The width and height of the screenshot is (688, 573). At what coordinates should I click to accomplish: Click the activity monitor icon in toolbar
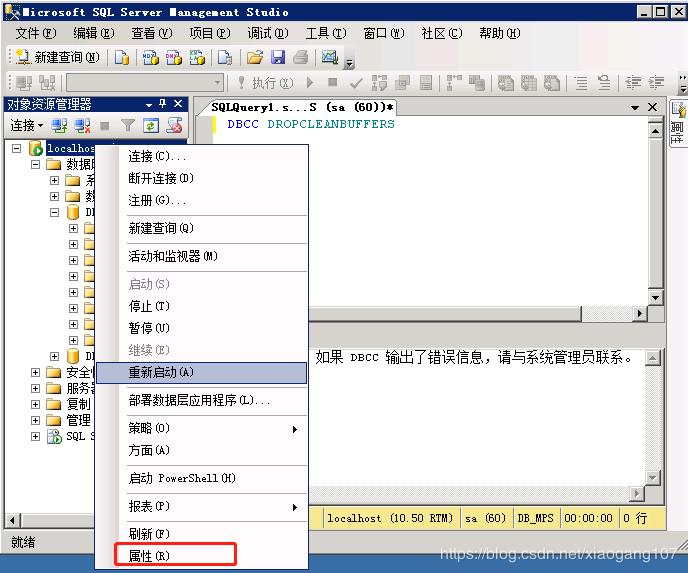pyautogui.click(x=330, y=57)
